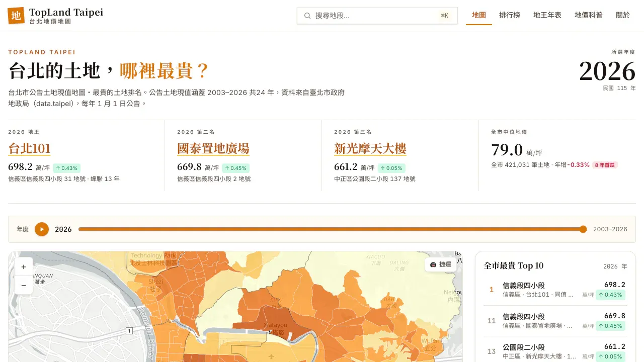Screen dimensions: 644x362
Task: Click the 2003–2026 range label
Action: tap(610, 229)
